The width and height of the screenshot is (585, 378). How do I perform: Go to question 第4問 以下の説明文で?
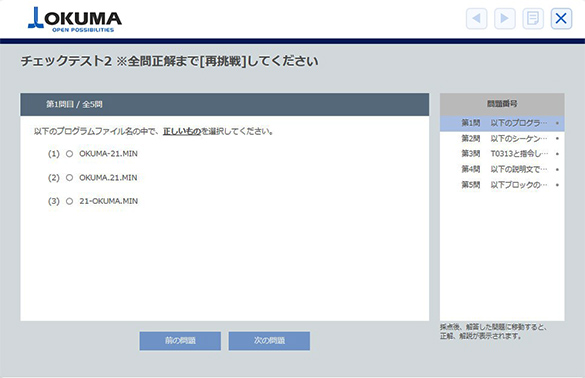point(502,169)
